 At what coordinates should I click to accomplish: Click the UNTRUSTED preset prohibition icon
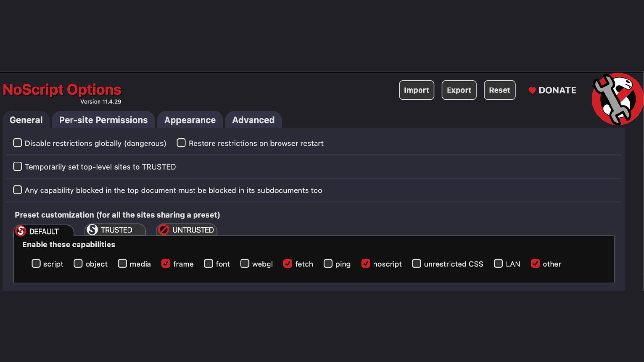pyautogui.click(x=164, y=230)
